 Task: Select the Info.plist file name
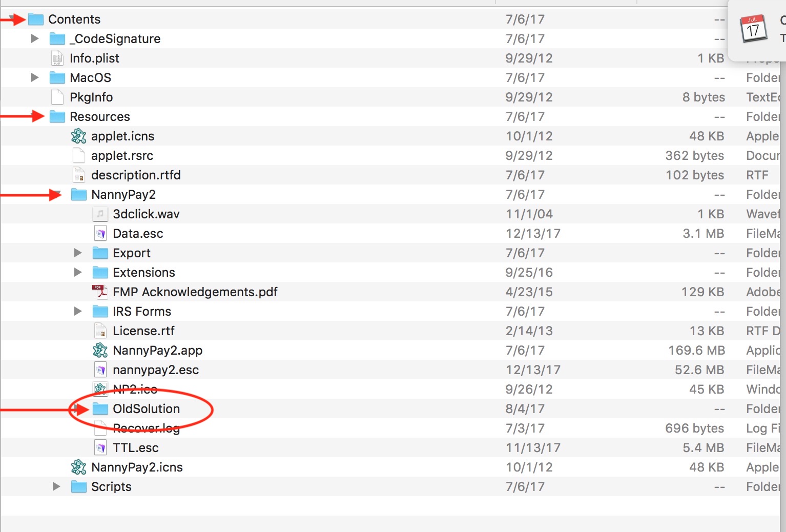coord(94,58)
